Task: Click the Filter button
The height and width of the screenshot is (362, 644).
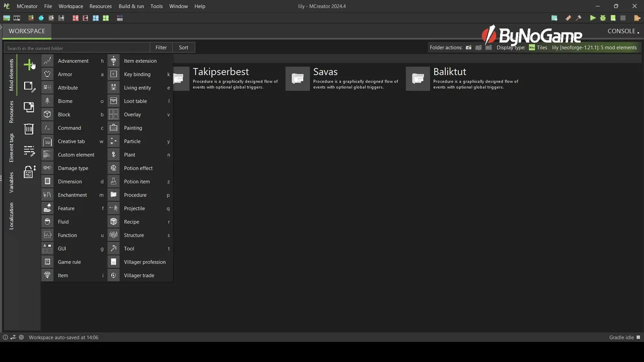Action: point(161,47)
